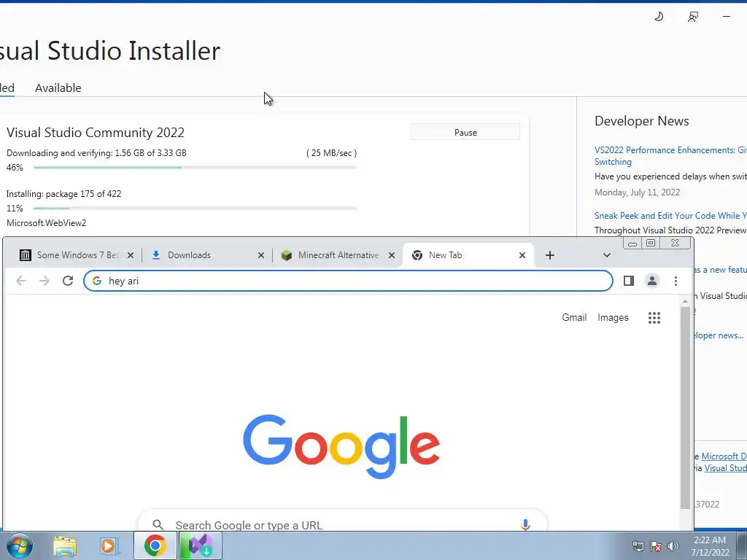Close the Minecraft Alternative tab
Image resolution: width=747 pixels, height=560 pixels.
point(392,255)
